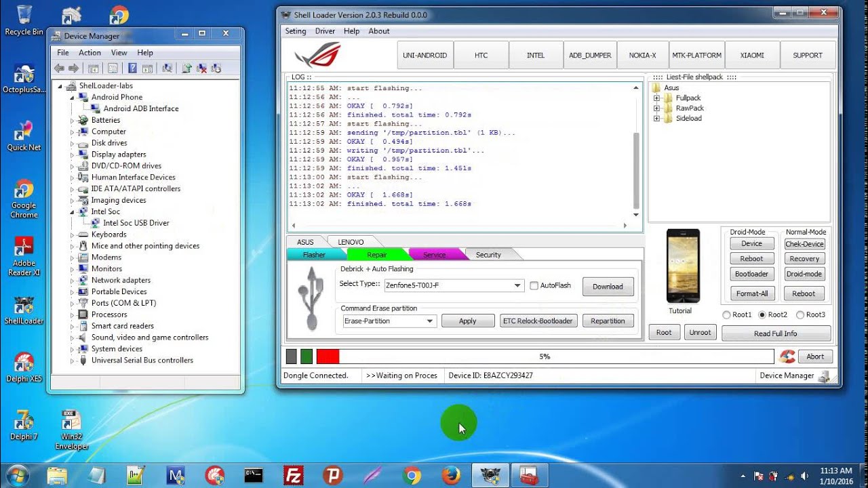868x488 pixels.
Task: Click the blue Help question-mark toolbar icon
Action: [132, 68]
